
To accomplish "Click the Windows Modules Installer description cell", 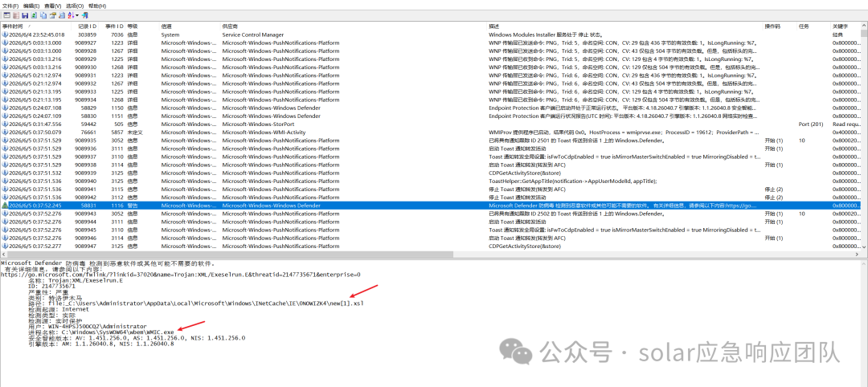I will pos(547,35).
